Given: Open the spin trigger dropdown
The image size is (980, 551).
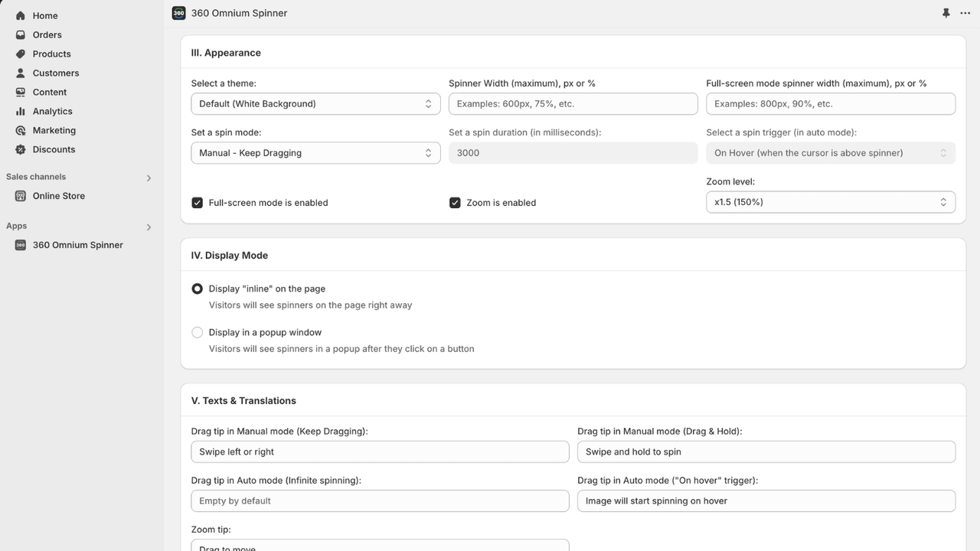Looking at the screenshot, I should coord(831,153).
